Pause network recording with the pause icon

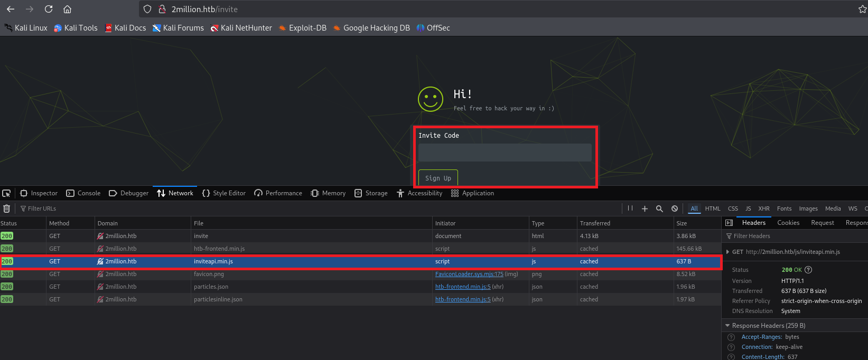(630, 209)
